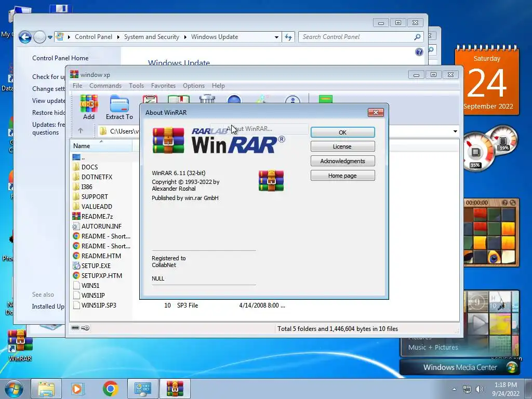Open the Acknowledgments button
Viewport: 532px width, 399px height.
[343, 161]
